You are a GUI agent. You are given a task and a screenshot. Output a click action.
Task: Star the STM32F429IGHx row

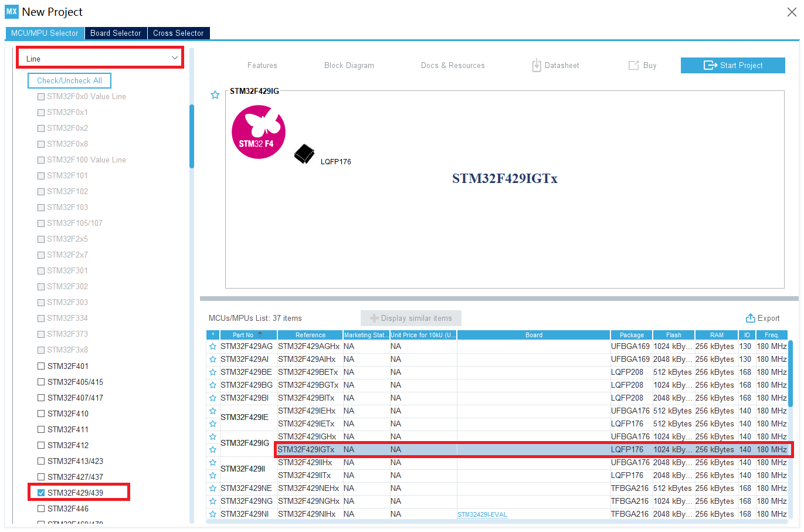(x=213, y=437)
